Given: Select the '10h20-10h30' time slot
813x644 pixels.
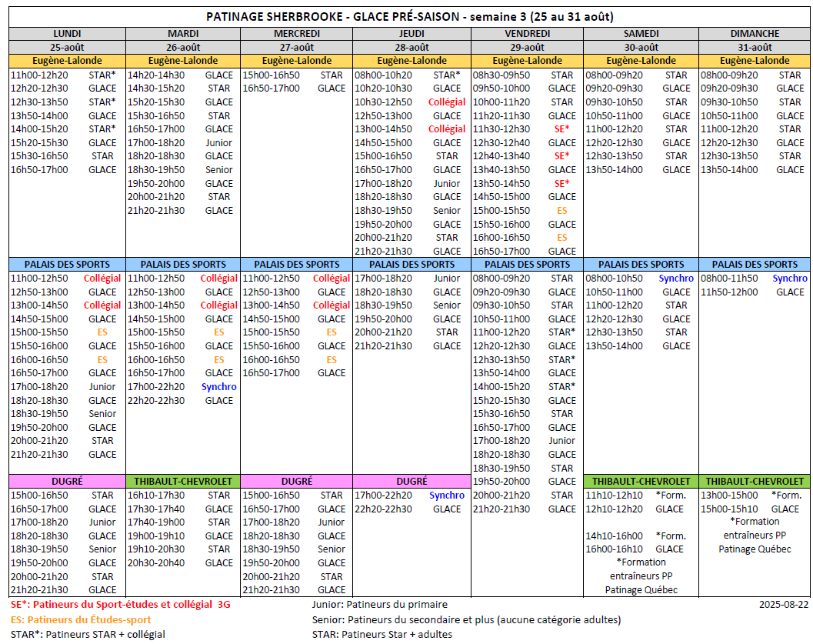Looking at the screenshot, I should (x=384, y=88).
